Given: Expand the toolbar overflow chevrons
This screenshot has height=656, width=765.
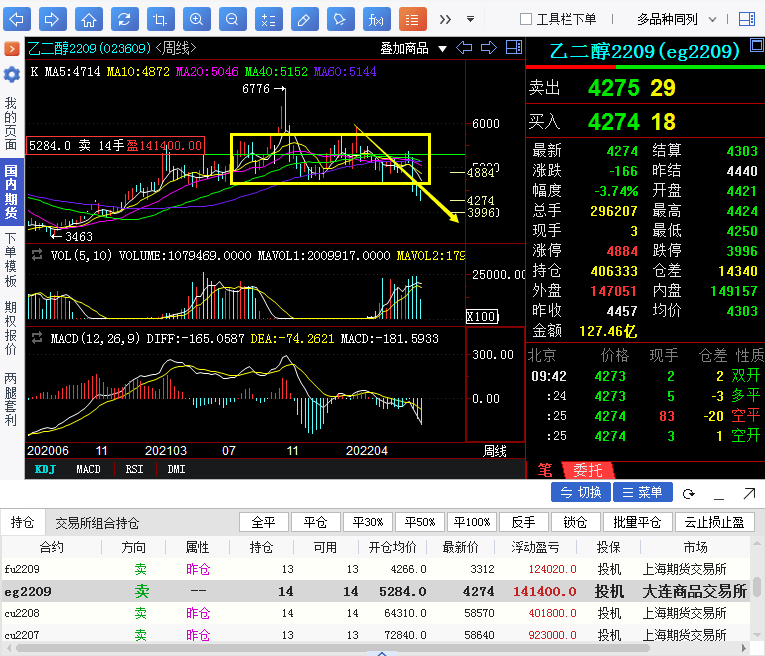Looking at the screenshot, I should tap(445, 19).
